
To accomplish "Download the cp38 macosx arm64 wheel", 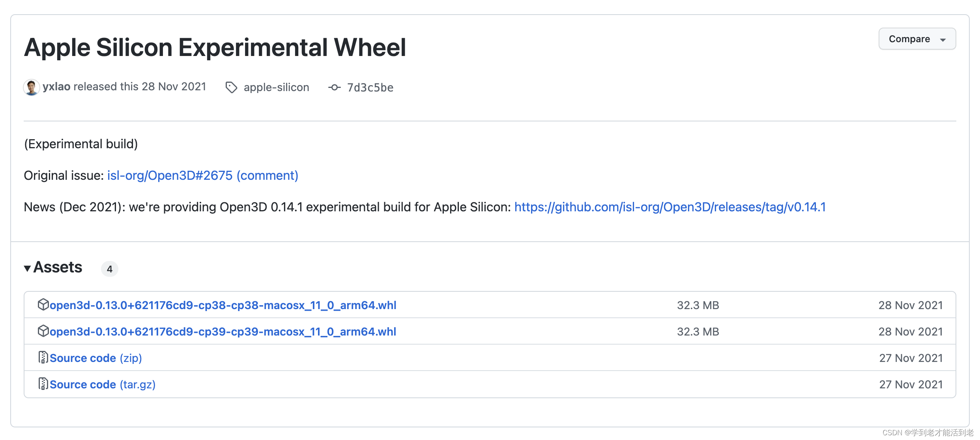I will pyautogui.click(x=223, y=305).
